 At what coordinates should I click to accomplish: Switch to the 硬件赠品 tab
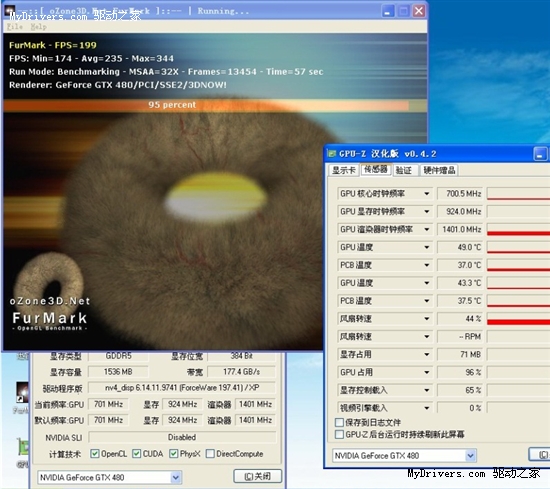[439, 170]
